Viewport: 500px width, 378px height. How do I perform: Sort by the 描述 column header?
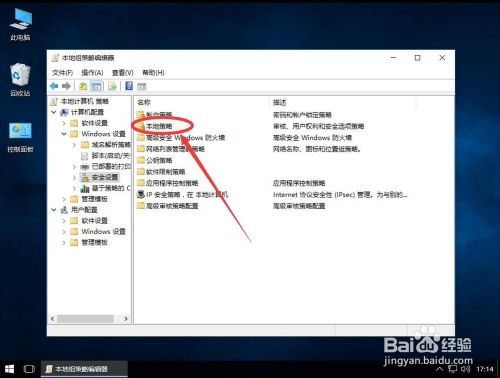(x=342, y=102)
